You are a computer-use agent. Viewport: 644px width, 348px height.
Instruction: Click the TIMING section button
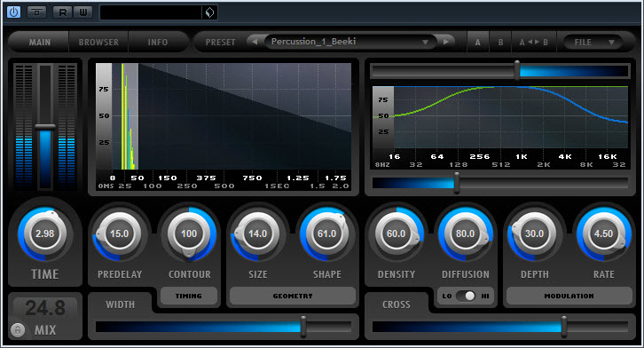[x=189, y=296]
